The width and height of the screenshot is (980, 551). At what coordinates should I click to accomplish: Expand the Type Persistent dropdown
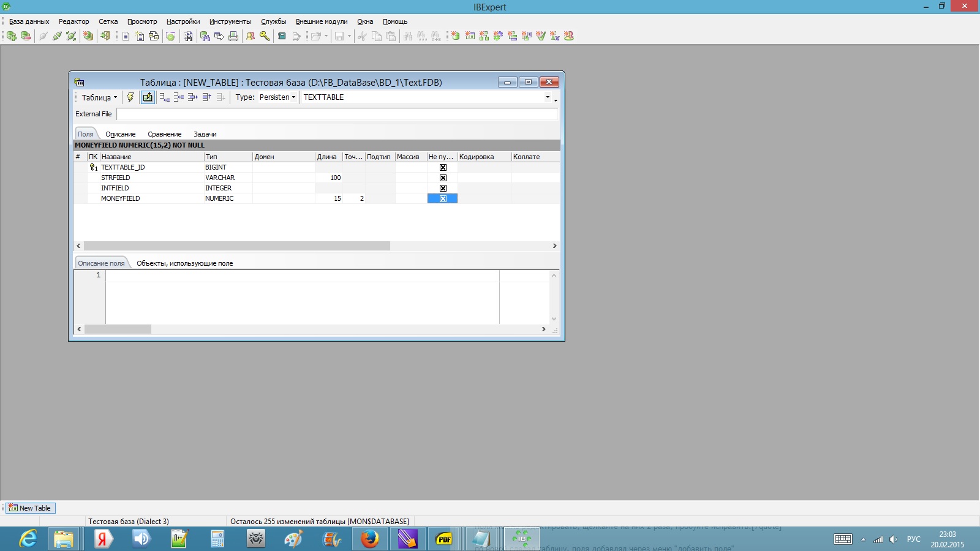tap(277, 97)
